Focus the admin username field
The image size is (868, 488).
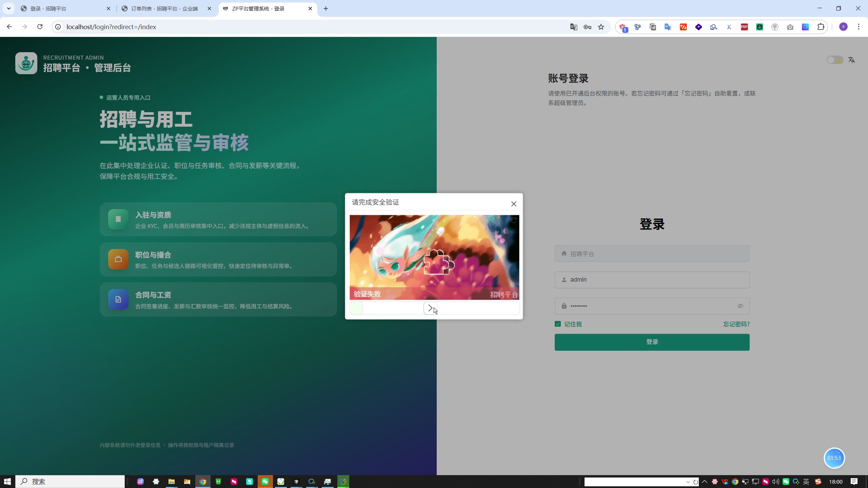[652, 280]
